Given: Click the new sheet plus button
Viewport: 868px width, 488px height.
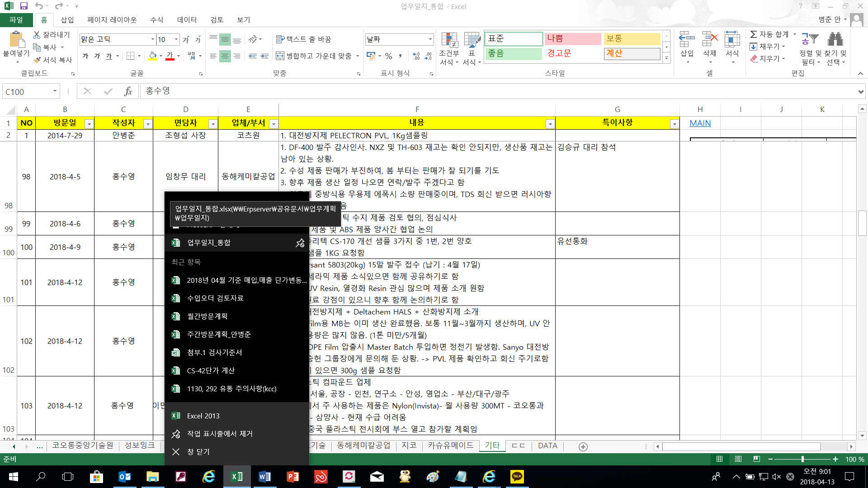Looking at the screenshot, I should (x=583, y=446).
